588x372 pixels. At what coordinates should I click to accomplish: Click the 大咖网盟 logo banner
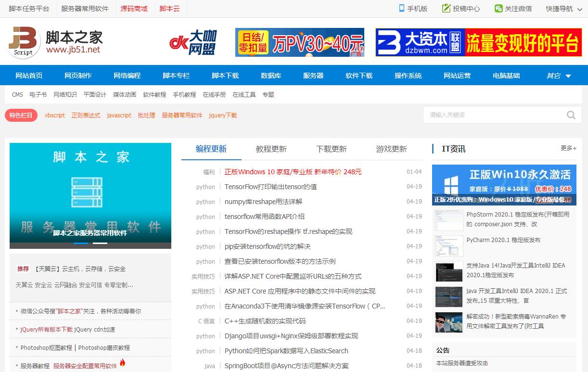click(x=193, y=42)
